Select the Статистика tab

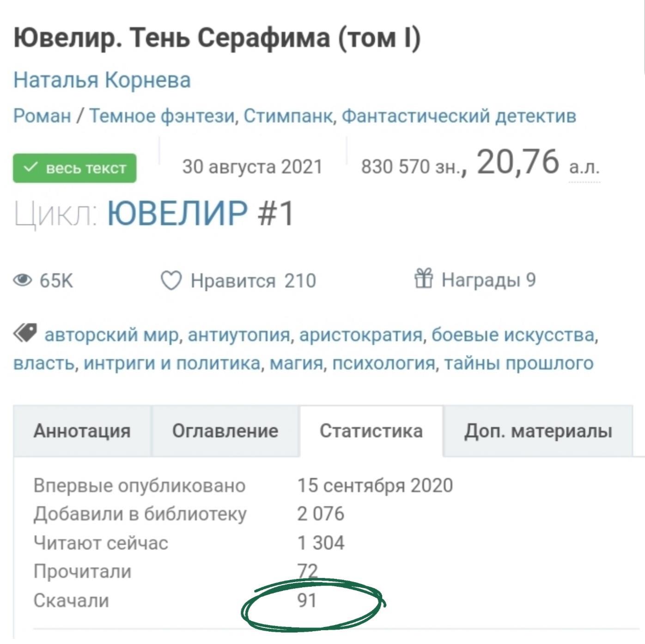pos(371,431)
